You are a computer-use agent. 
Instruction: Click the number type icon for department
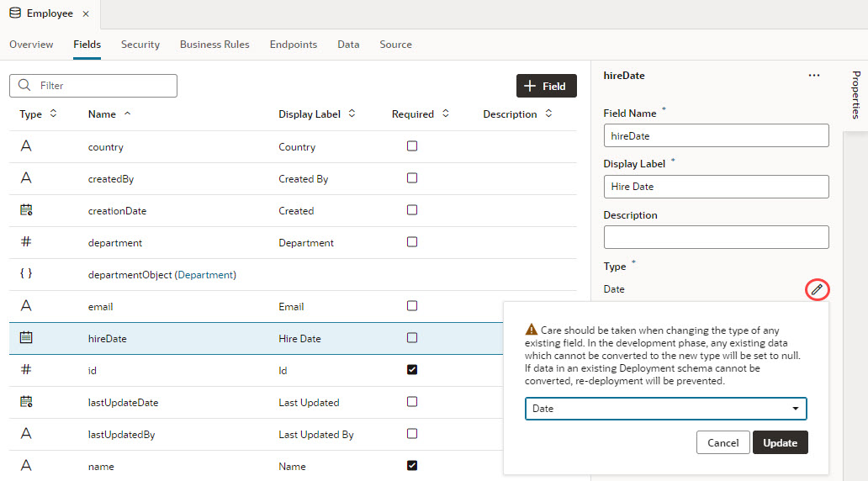[x=26, y=242]
